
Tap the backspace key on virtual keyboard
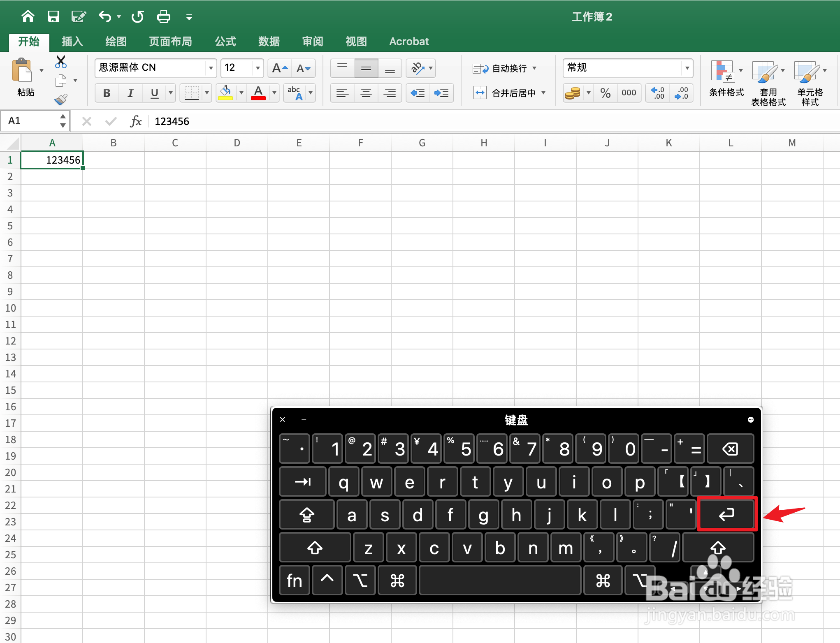731,449
